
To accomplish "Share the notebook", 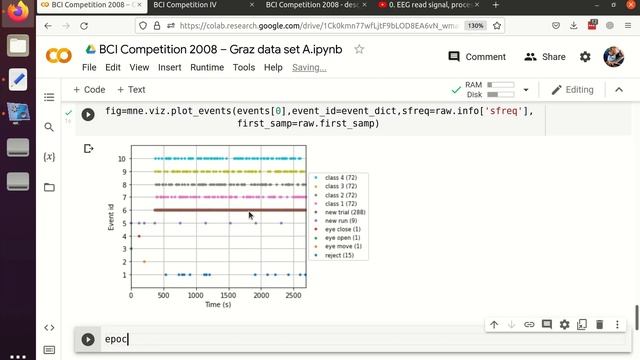I will 544,57.
